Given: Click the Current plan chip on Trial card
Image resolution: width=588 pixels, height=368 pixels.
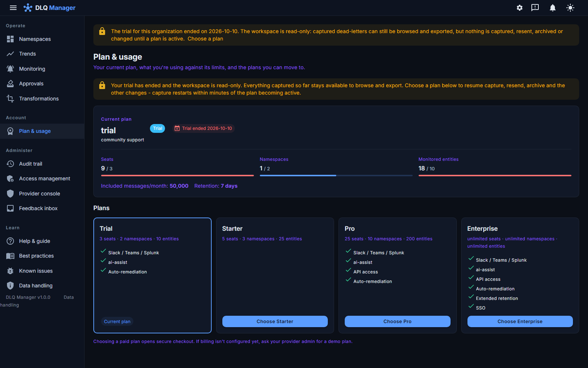Looking at the screenshot, I should (117, 321).
